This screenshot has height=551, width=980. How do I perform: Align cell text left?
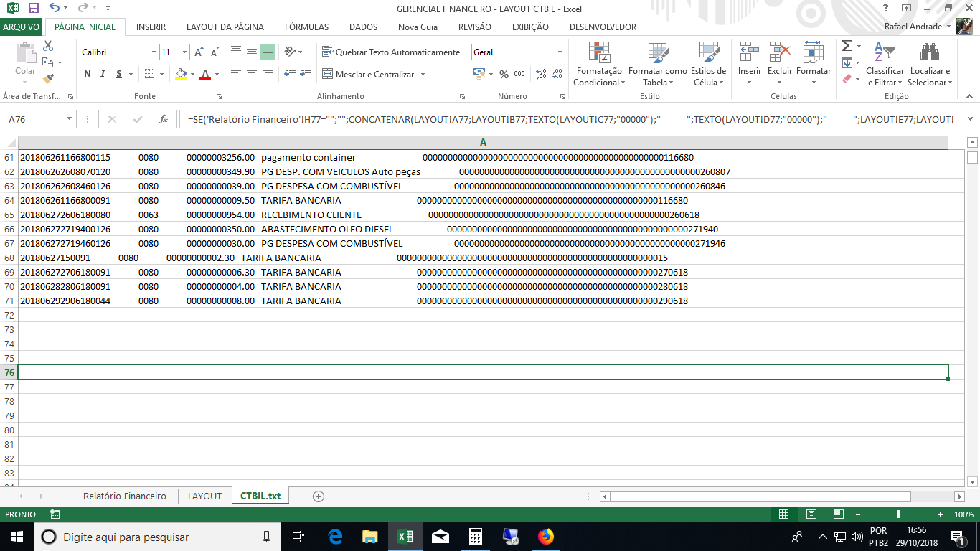(x=236, y=74)
